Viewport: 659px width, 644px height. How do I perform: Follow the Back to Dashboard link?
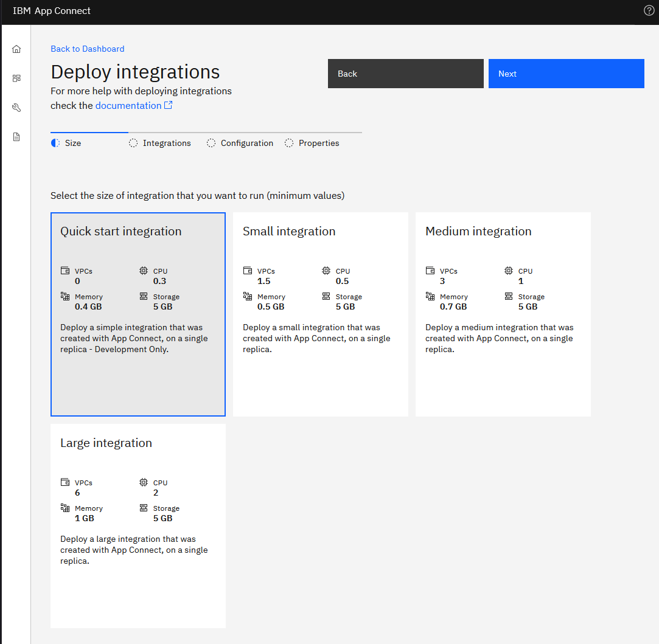88,49
